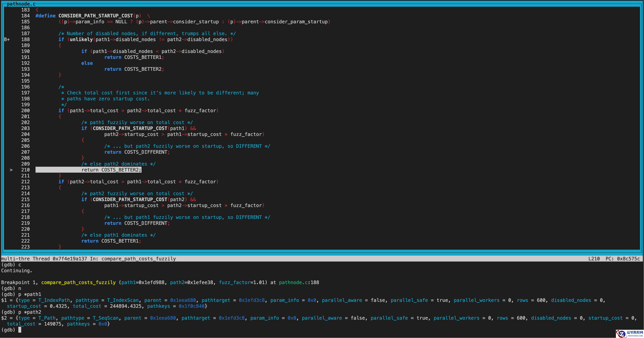Click the B+ breakpoint marker at line 188
Image resolution: width=644 pixels, height=338 pixels.
[x=7, y=40]
